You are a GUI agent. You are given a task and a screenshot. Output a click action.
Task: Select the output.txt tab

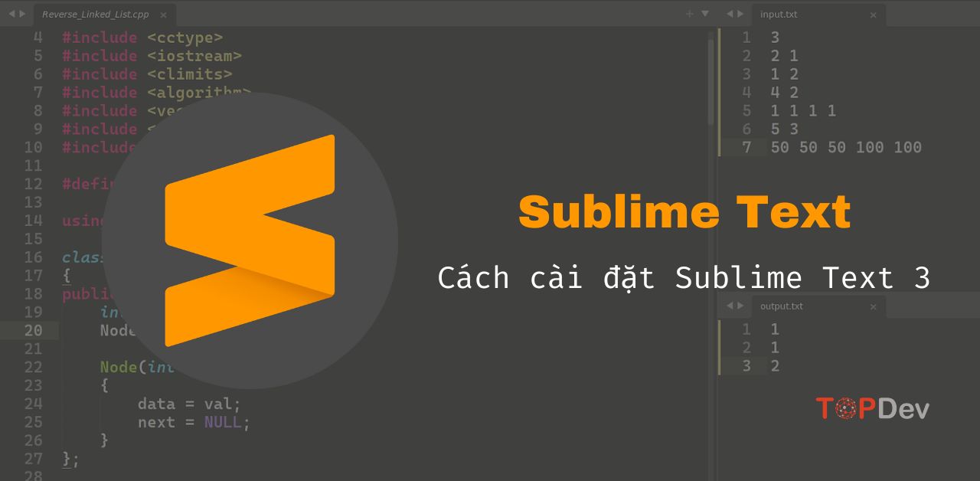click(x=782, y=306)
